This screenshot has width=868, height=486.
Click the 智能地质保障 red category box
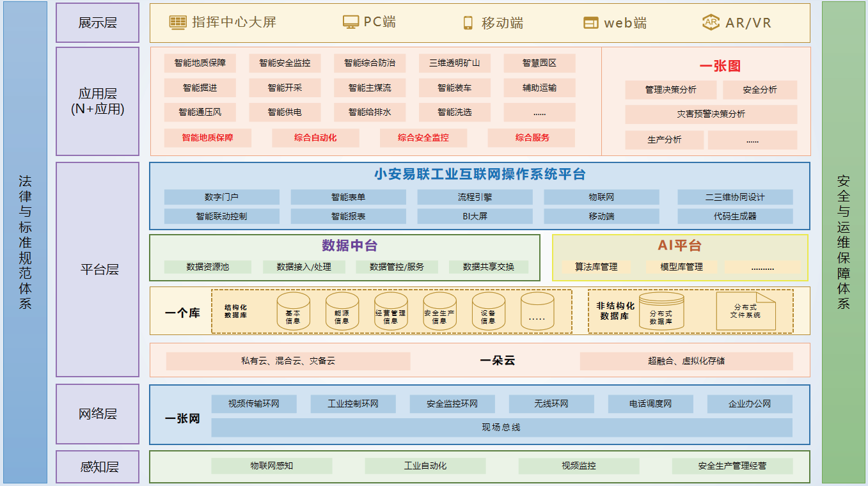(207, 137)
